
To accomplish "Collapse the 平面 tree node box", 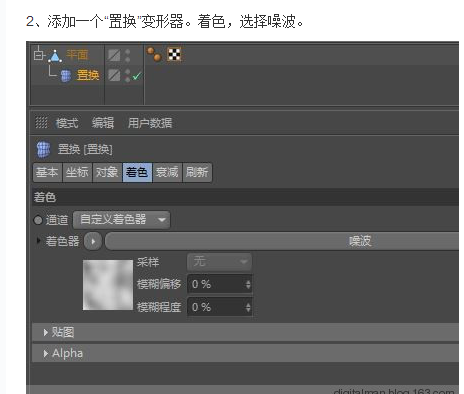I will pos(39,55).
